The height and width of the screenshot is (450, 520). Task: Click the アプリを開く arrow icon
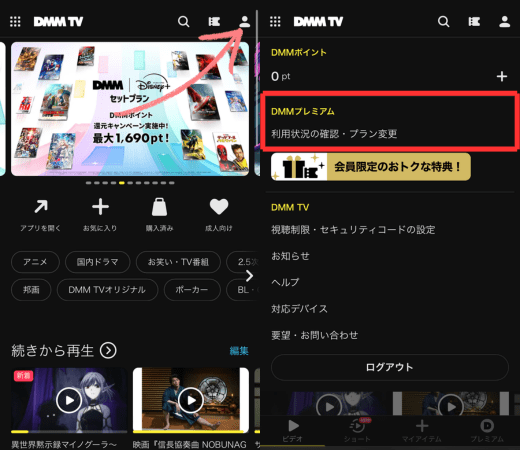(x=41, y=207)
